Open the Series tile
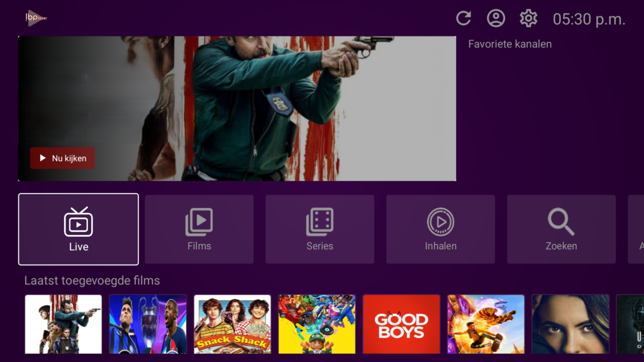Screen dimensions: 644x362 [x=320, y=229]
